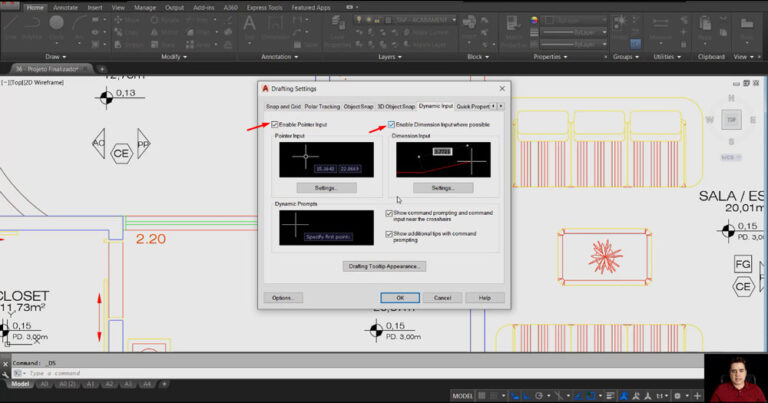The width and height of the screenshot is (768, 403).
Task: Toggle the Enable Pointer Input checkbox
Action: click(275, 124)
